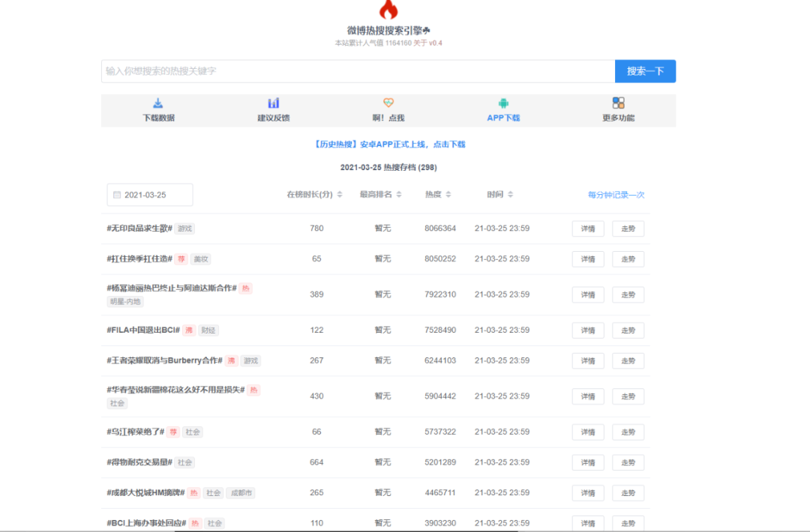
Task: Open 详情 for 杨幂迪丽热巴 adidas topic
Action: coord(588,294)
